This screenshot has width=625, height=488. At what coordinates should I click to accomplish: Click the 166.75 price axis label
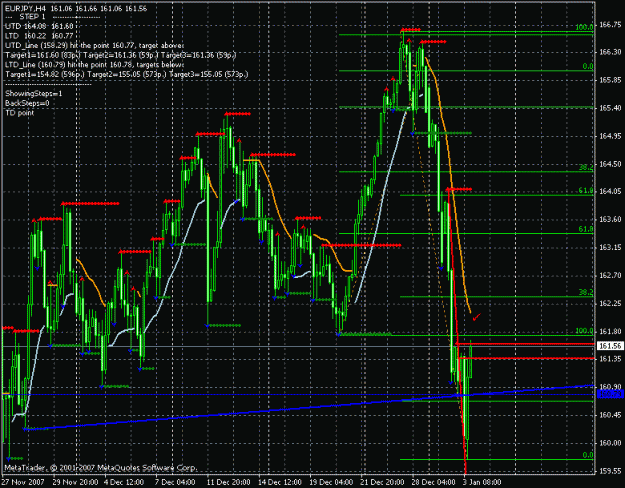610,25
